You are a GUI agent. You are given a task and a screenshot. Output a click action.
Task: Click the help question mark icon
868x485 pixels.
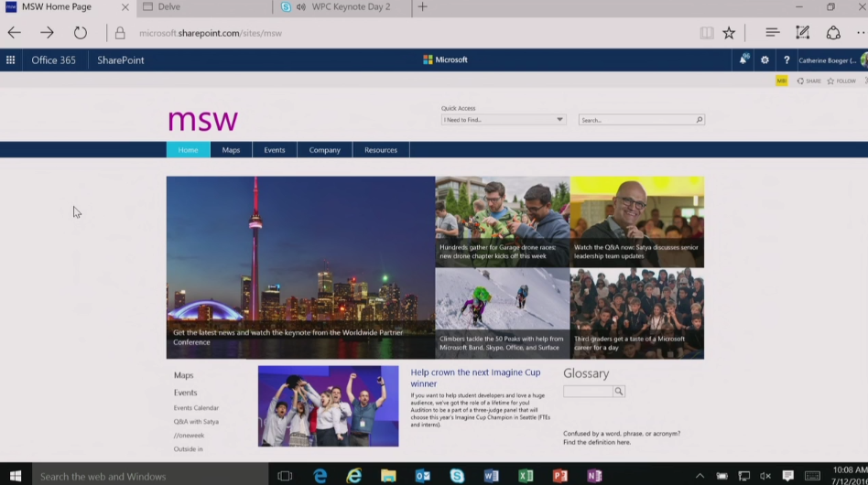click(x=787, y=60)
